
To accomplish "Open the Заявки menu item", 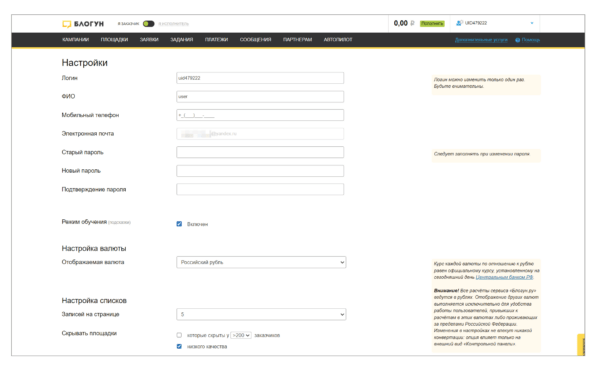I will tap(149, 39).
